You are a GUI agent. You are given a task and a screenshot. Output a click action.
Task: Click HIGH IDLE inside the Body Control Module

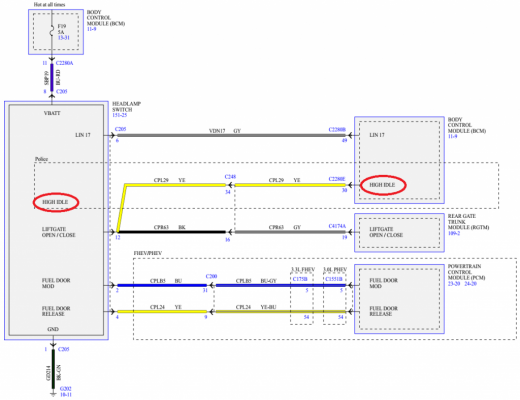click(382, 185)
